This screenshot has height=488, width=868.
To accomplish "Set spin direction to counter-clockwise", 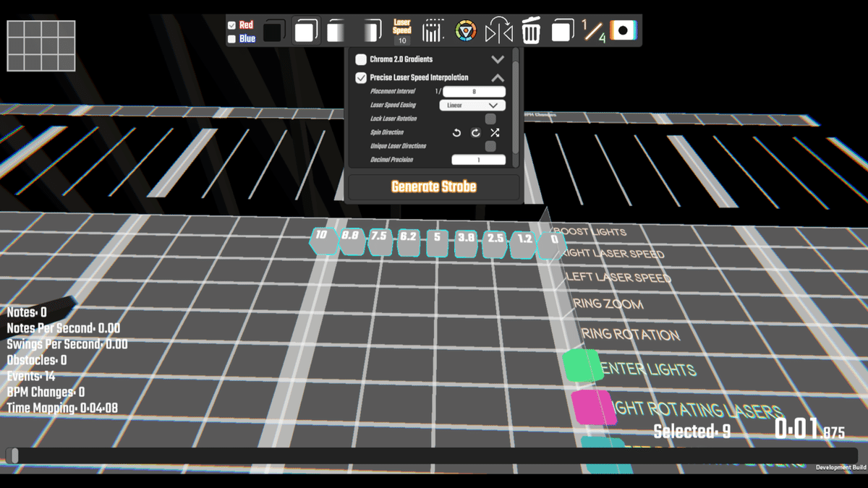I will tap(456, 132).
